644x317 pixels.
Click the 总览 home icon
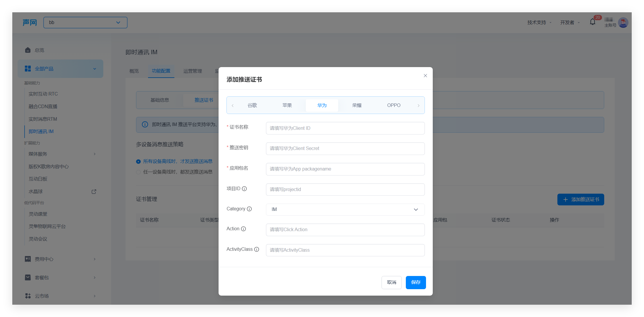tap(28, 50)
